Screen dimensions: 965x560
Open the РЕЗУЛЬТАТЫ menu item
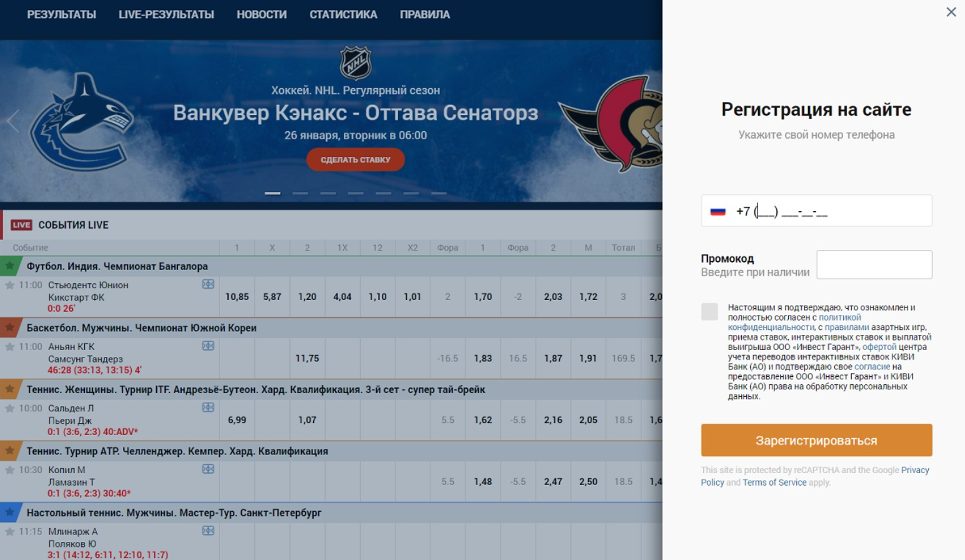pos(61,14)
